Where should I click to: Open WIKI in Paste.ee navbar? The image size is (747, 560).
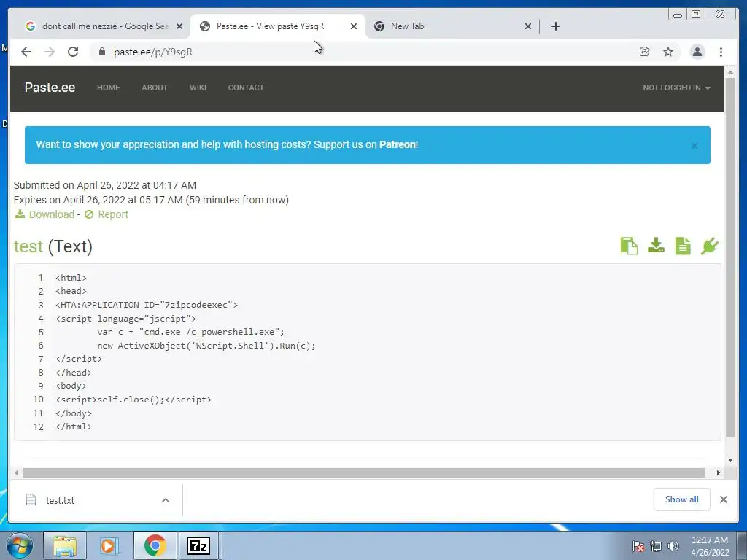tap(198, 87)
